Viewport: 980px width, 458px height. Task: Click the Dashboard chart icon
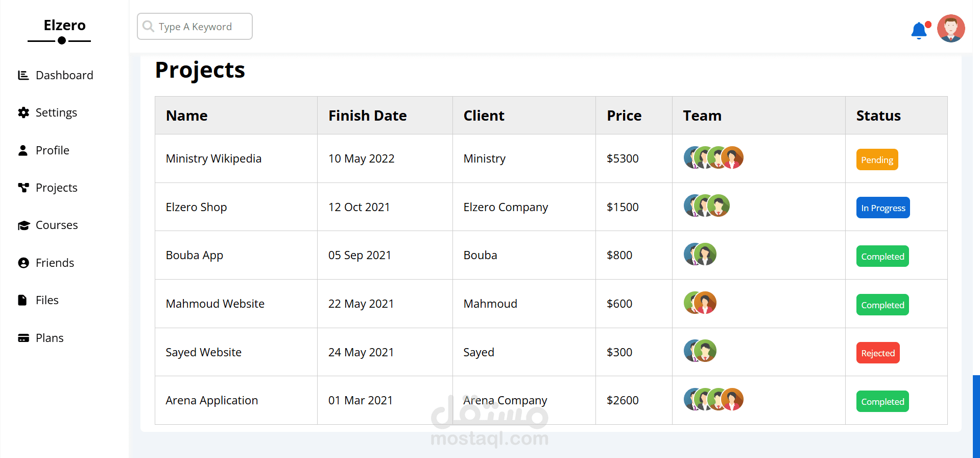point(23,76)
